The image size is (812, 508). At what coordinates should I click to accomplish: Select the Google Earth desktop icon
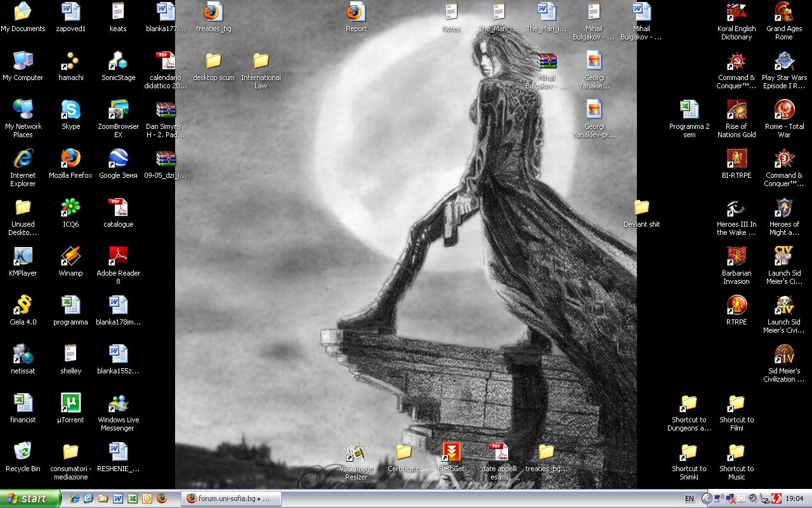point(118,159)
